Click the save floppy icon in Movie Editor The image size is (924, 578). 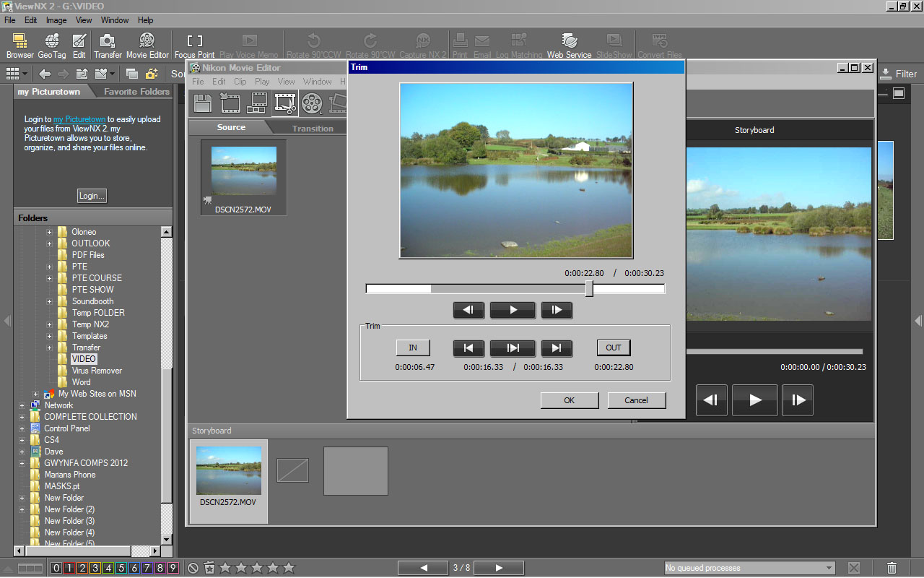[x=203, y=103]
